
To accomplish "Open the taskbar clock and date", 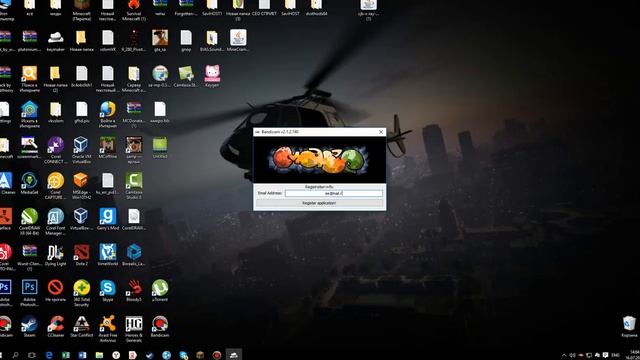I will [634, 355].
